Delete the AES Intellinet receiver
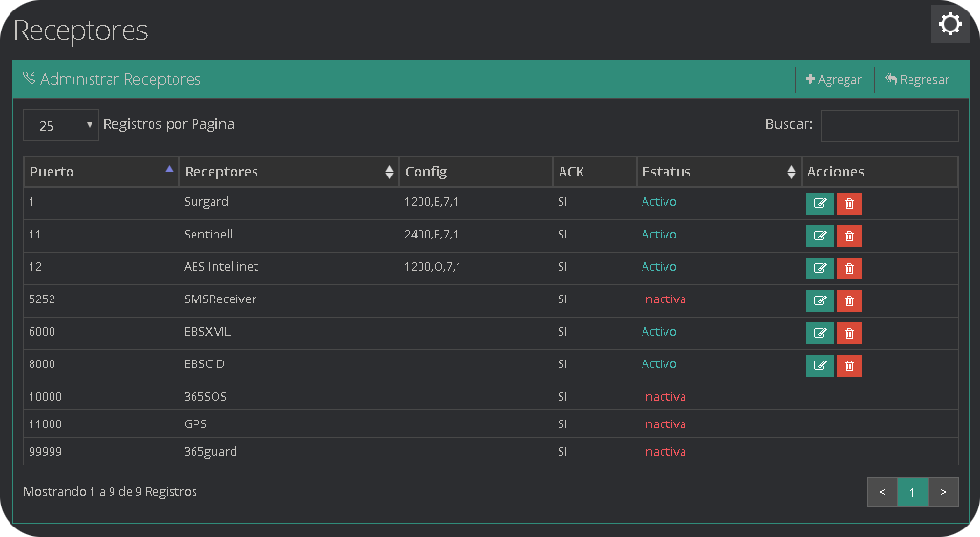This screenshot has height=537, width=980. point(848,268)
